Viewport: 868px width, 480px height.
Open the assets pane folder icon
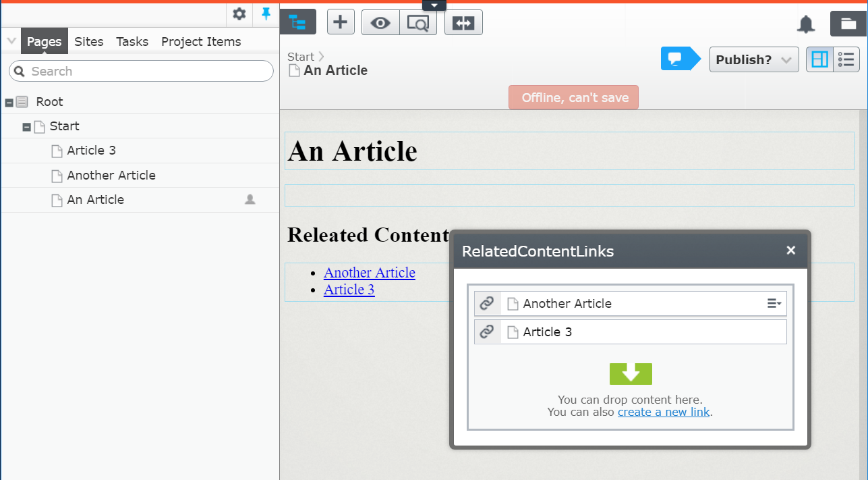coord(848,24)
